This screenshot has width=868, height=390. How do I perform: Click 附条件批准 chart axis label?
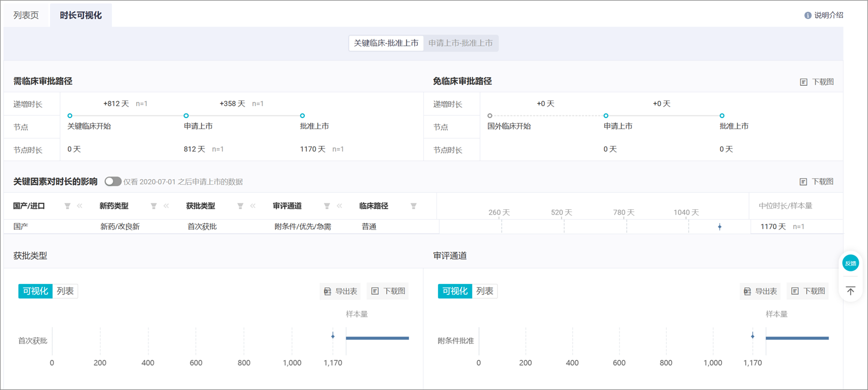click(456, 341)
